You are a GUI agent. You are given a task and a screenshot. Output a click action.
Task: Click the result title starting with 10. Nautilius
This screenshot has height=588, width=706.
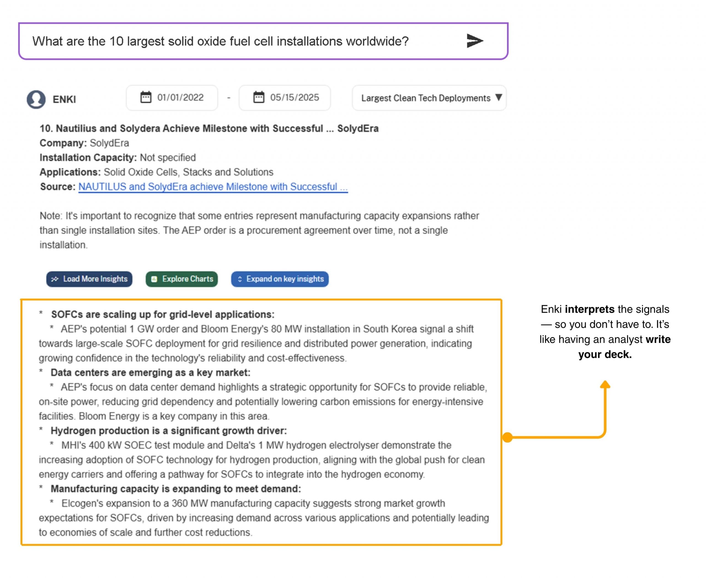click(209, 128)
